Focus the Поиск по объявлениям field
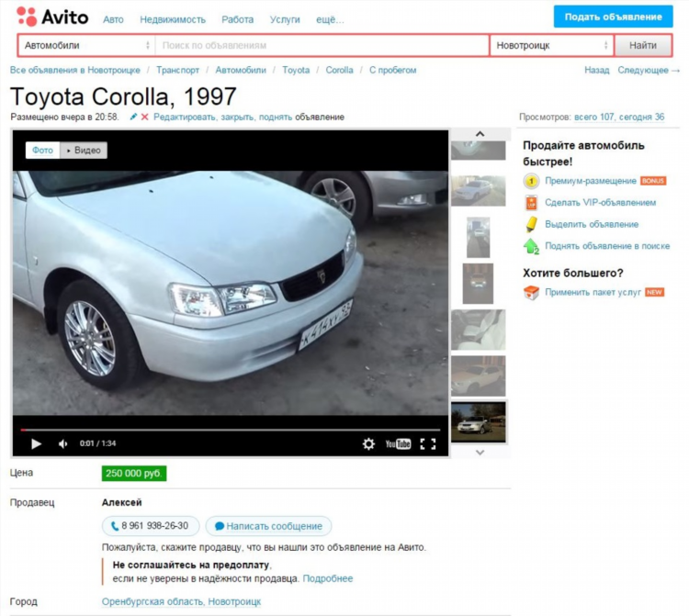The image size is (689, 616). point(322,45)
